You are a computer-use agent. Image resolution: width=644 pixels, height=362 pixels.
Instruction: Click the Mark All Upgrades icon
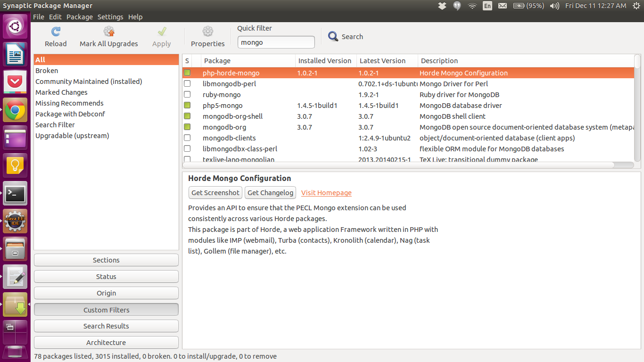(109, 32)
